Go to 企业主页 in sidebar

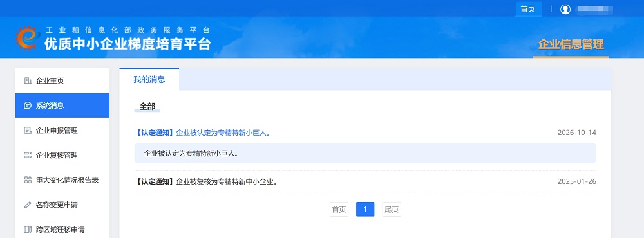[x=62, y=81]
